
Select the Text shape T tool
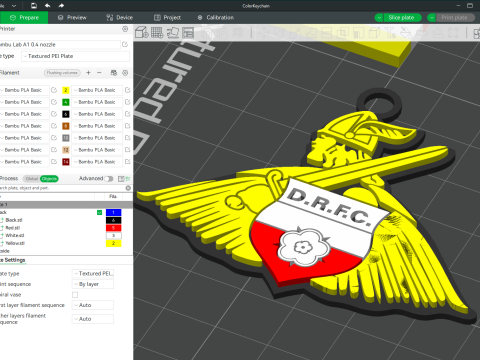[x=390, y=32]
